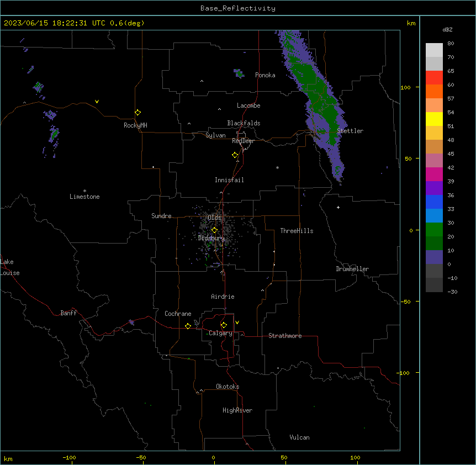Click the Blackfalds town label

(244, 123)
